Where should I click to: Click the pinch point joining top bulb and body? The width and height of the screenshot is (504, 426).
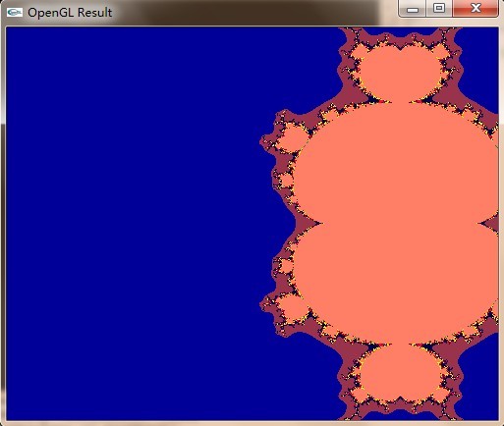coord(400,102)
